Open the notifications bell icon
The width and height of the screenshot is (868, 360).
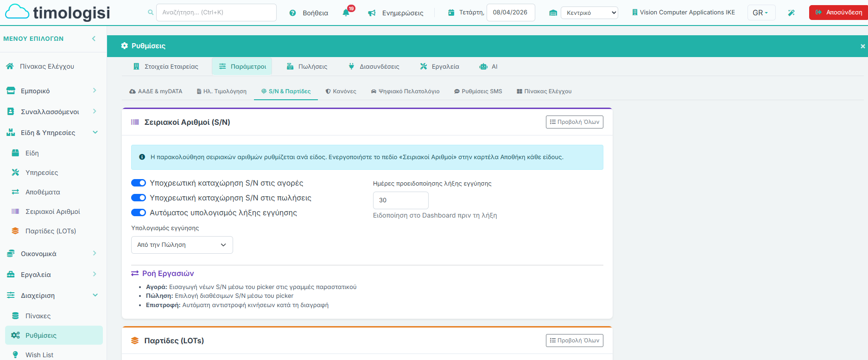tap(346, 13)
